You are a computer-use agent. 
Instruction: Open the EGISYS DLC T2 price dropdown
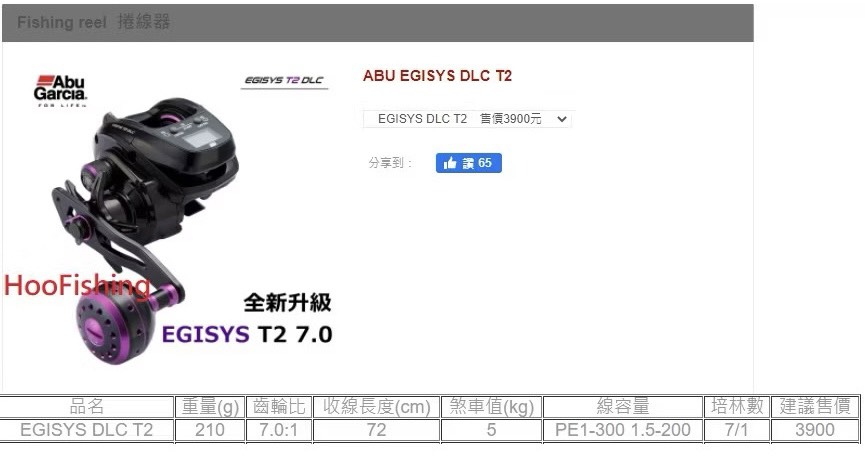[468, 119]
